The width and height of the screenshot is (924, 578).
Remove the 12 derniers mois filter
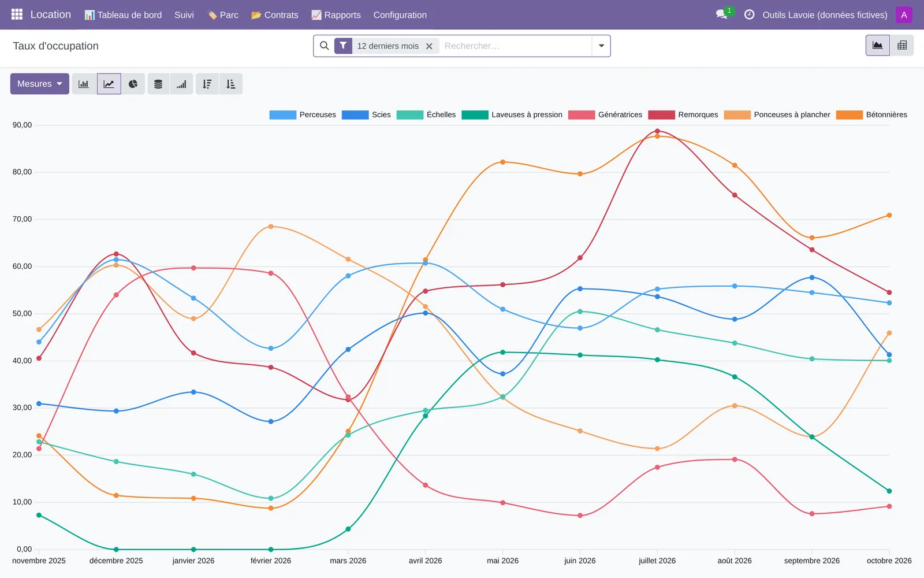429,46
